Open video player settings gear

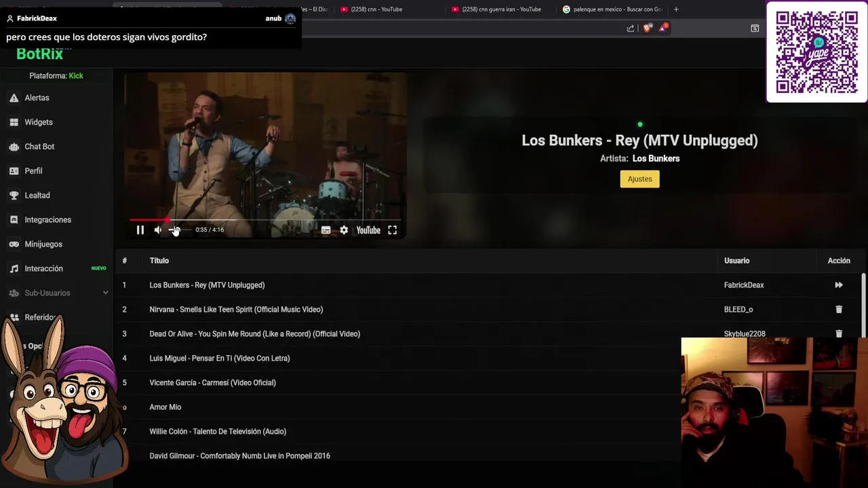coord(344,230)
